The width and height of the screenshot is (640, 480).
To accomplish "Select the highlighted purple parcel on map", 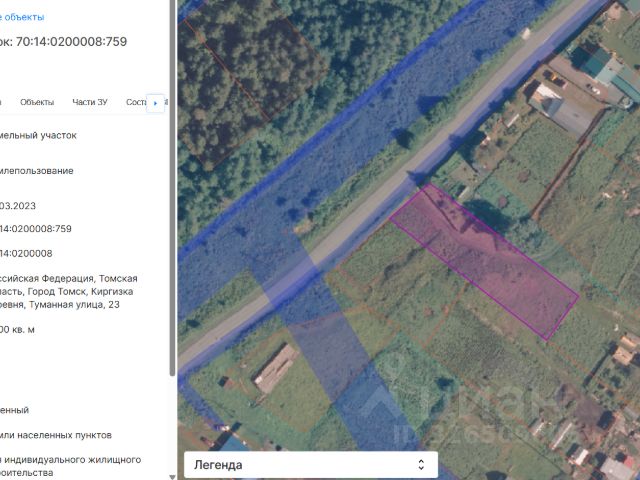I will tap(484, 260).
